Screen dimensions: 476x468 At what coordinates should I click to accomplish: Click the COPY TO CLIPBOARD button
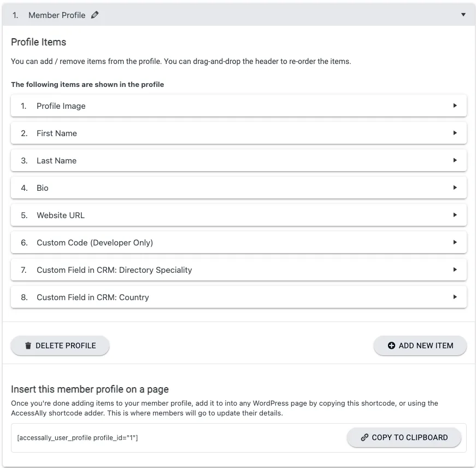tap(403, 437)
